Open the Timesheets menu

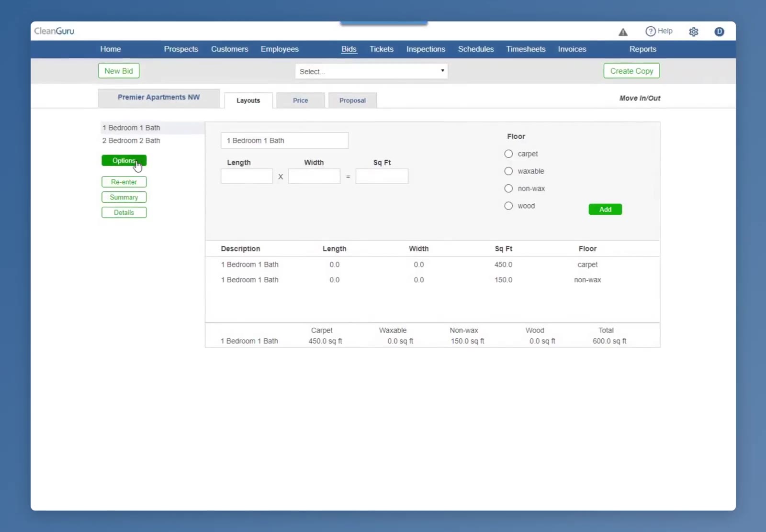[x=526, y=49]
